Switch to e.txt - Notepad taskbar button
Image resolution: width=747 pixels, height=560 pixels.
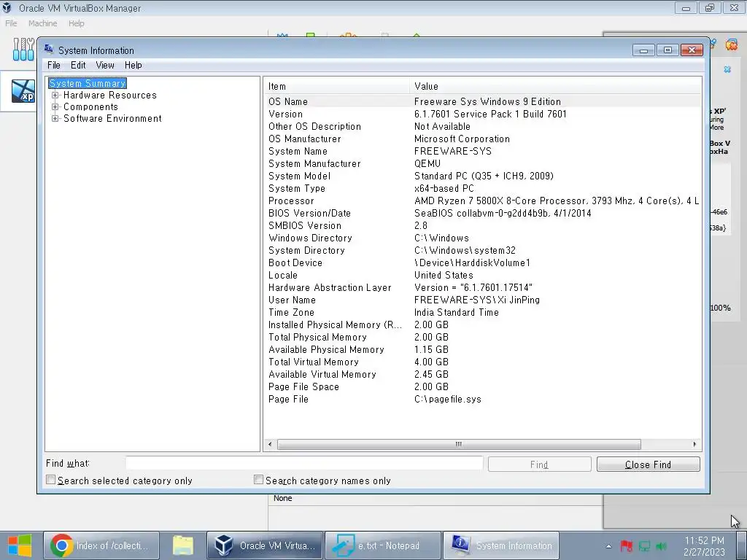pos(382,545)
